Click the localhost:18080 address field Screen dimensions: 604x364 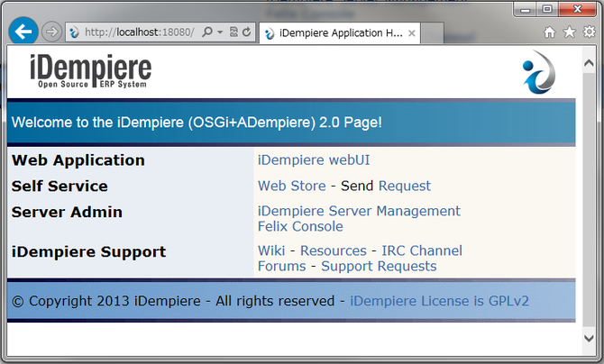coord(140,32)
